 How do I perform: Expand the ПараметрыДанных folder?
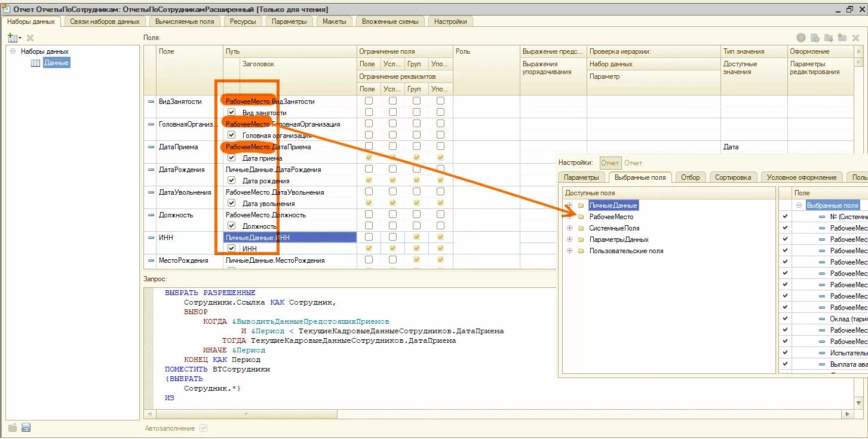[x=570, y=240]
